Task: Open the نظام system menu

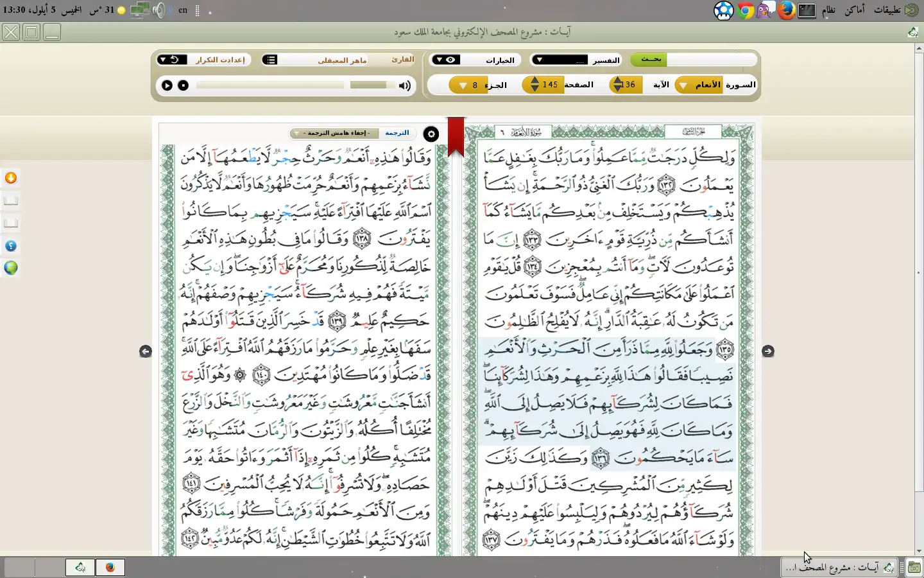Action: tap(829, 10)
